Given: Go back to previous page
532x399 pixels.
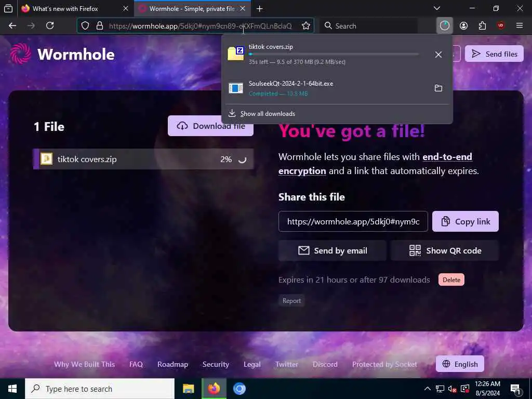Looking at the screenshot, I should [12, 26].
